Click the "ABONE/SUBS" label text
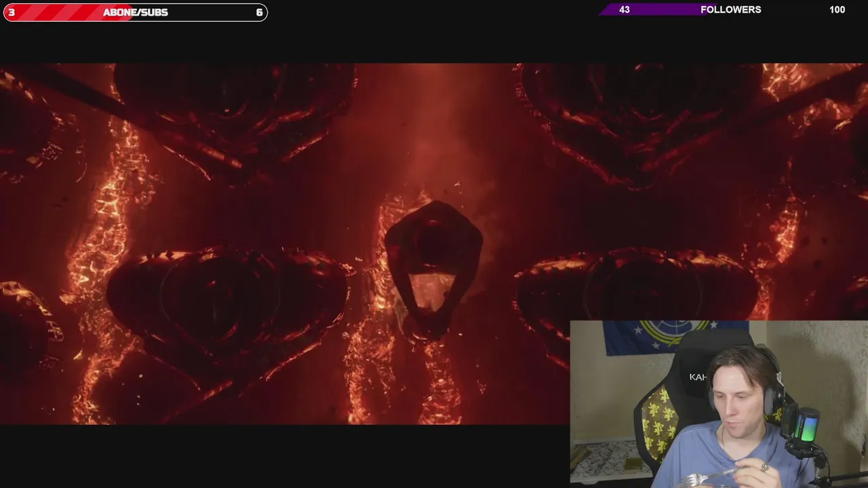 pyautogui.click(x=136, y=12)
